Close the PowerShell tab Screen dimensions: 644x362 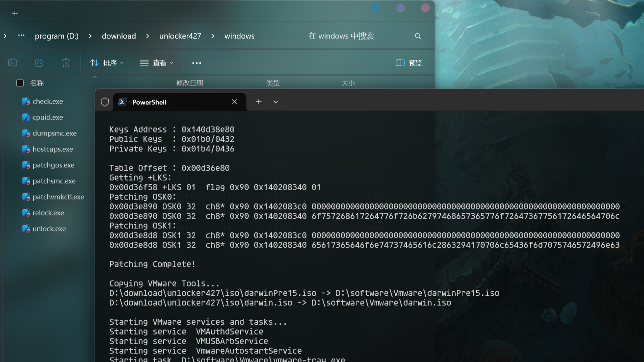tap(235, 102)
